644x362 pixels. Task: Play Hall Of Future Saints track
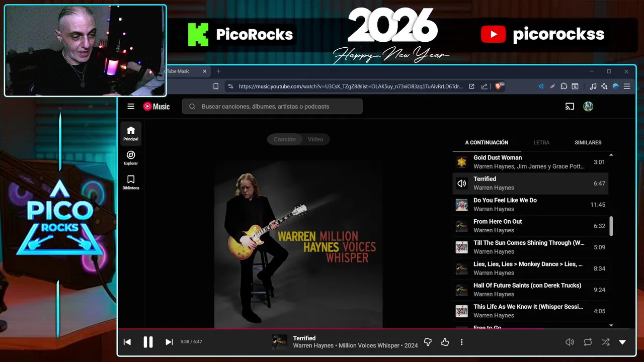530,290
